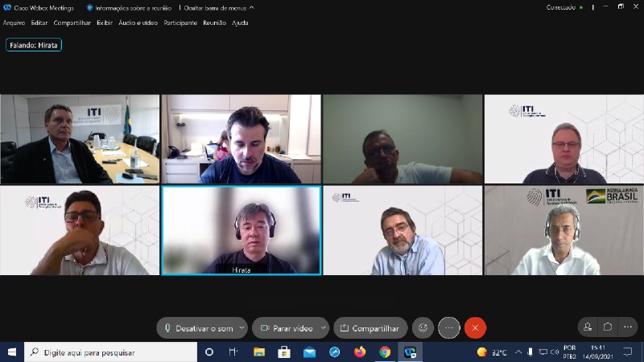Open the Windows Start menu
644x362 pixels.
[12, 352]
